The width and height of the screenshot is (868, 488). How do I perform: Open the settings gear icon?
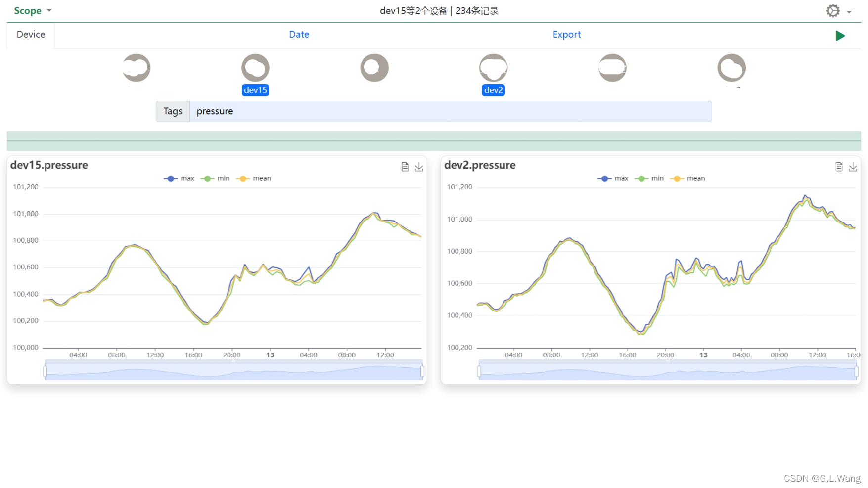(833, 11)
